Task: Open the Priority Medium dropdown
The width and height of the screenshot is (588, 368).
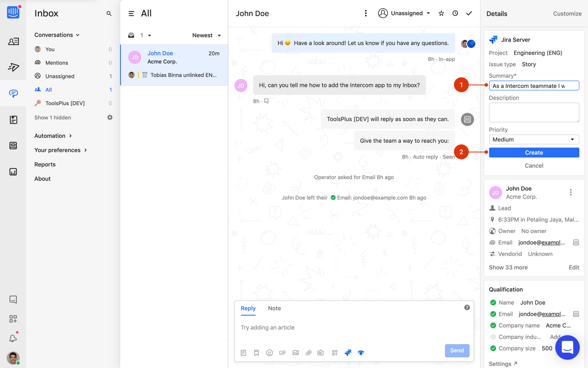Action: pos(534,139)
